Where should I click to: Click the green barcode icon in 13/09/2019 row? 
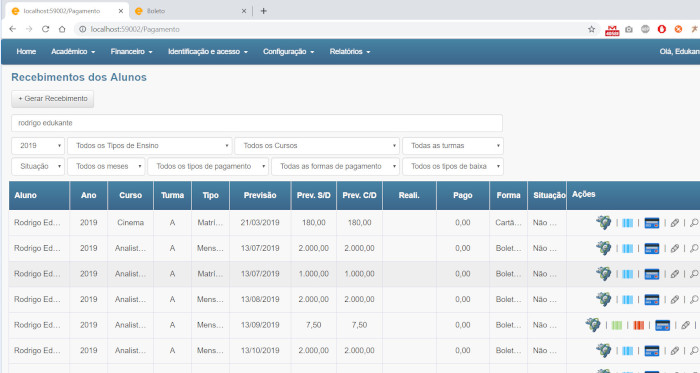(617, 325)
